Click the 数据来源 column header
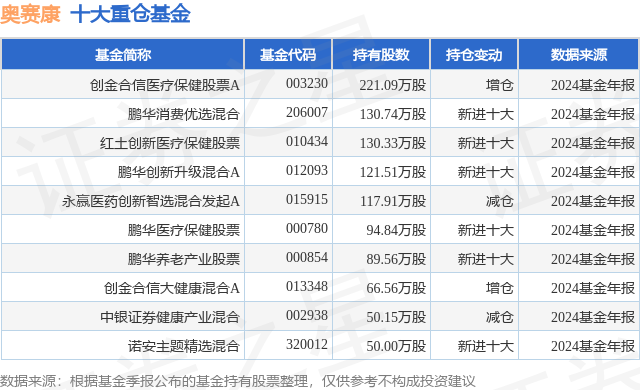The image size is (640, 390). pos(579,55)
